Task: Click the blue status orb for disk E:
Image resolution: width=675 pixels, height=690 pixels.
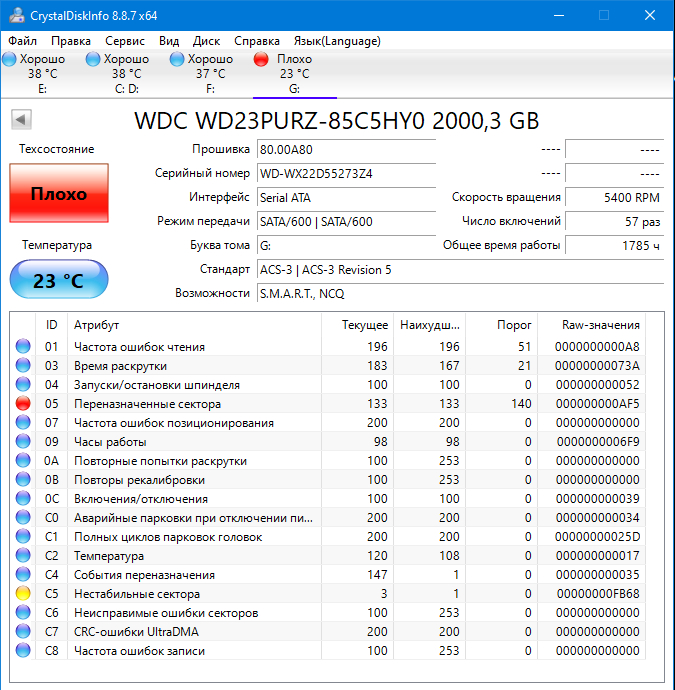Action: pos(9,60)
